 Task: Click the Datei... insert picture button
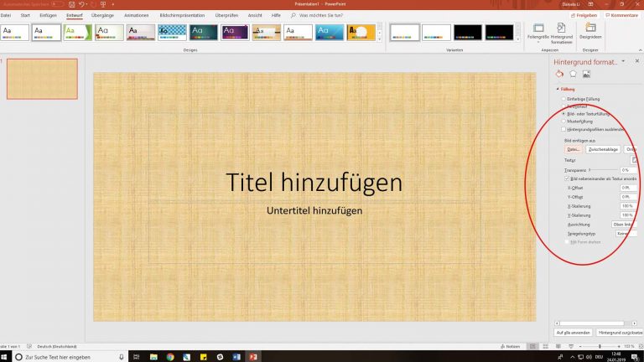click(x=574, y=149)
